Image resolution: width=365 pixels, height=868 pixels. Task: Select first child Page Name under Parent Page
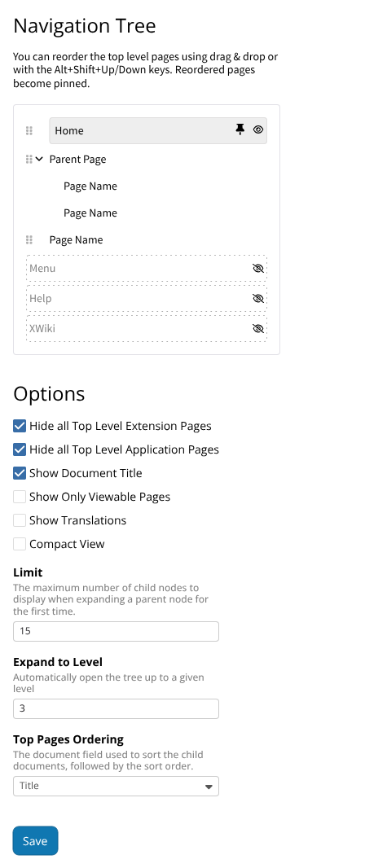click(x=90, y=186)
